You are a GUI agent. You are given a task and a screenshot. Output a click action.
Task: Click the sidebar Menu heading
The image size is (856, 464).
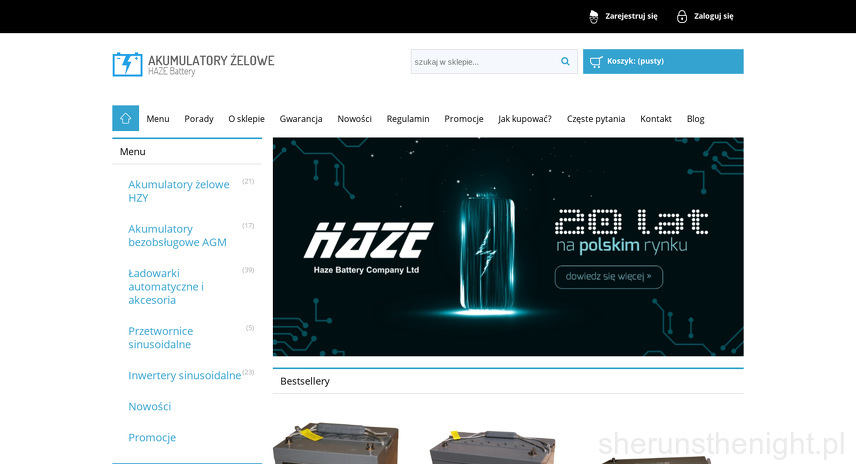[133, 152]
